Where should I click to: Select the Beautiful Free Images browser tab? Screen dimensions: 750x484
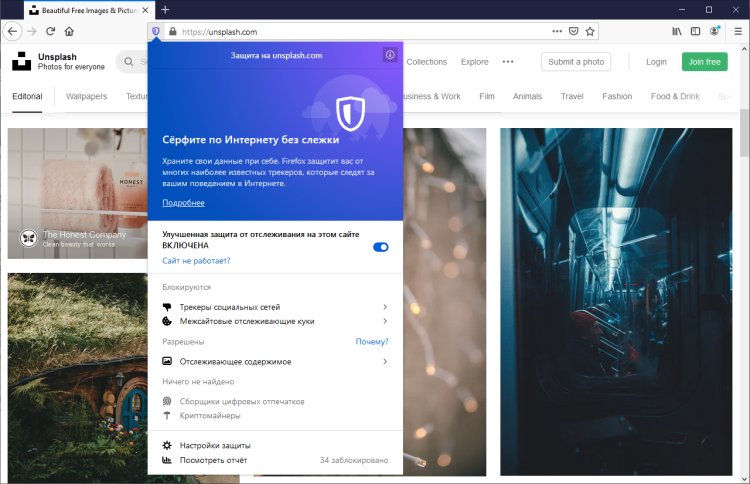[88, 10]
